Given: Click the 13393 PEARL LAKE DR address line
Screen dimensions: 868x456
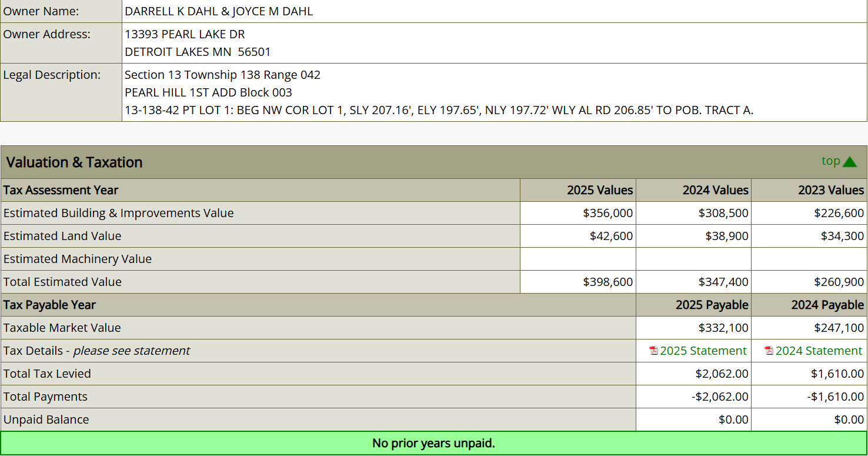Looking at the screenshot, I should pyautogui.click(x=185, y=34).
